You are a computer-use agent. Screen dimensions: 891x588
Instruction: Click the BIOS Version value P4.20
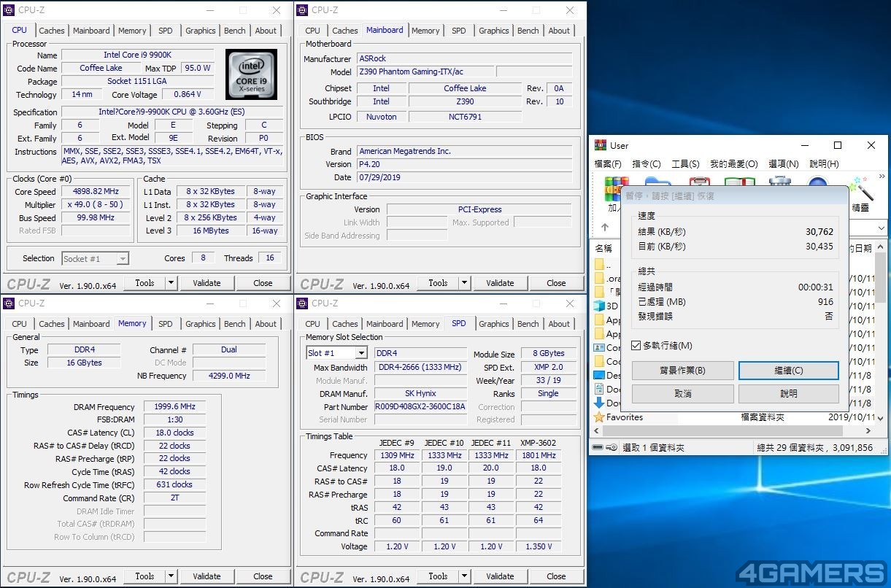pyautogui.click(x=464, y=164)
